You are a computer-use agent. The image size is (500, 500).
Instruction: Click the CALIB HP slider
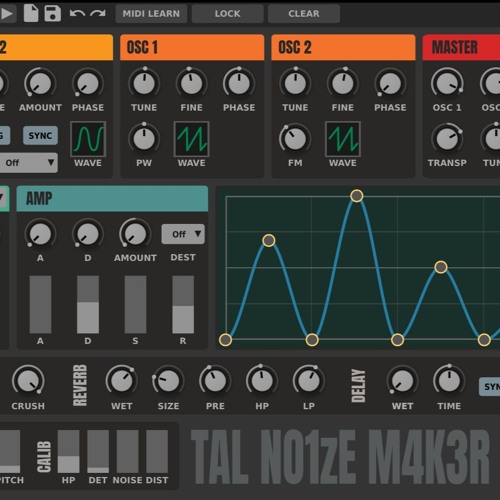click(69, 451)
